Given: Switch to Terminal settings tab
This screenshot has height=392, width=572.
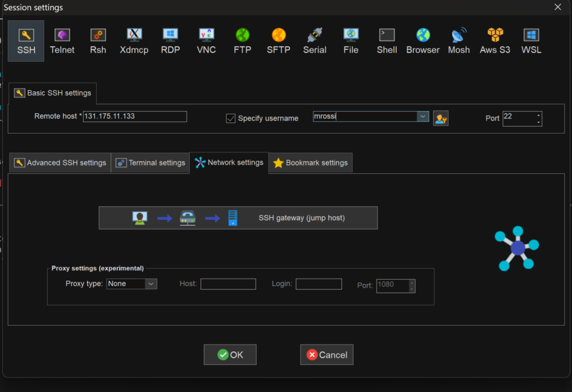Looking at the screenshot, I should tap(150, 163).
